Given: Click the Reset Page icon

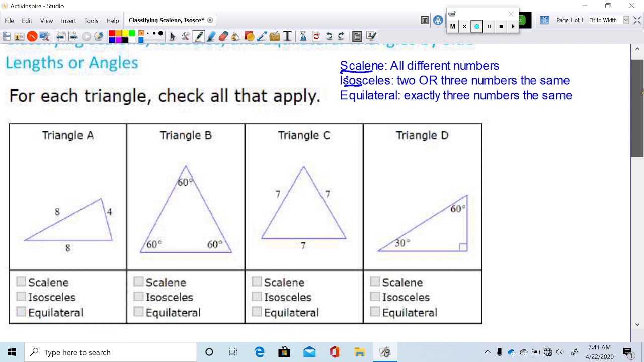Looking at the screenshot, I should tap(316, 36).
